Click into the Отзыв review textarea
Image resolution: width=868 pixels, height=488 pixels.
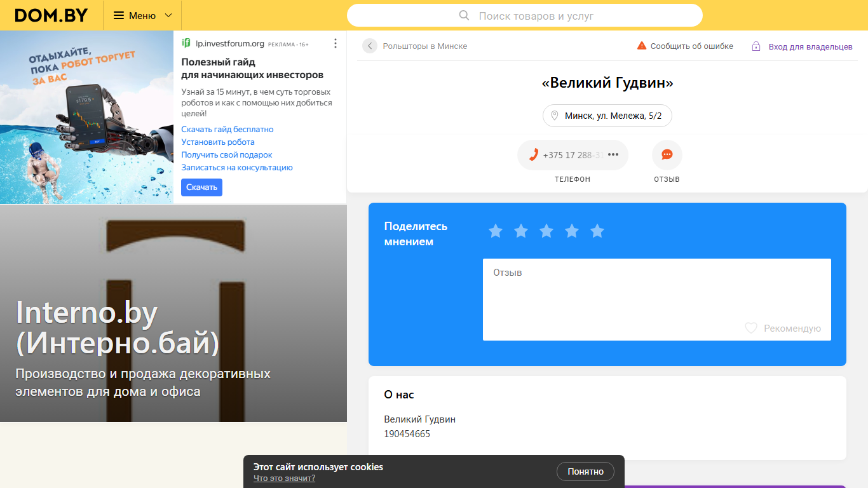click(657, 299)
